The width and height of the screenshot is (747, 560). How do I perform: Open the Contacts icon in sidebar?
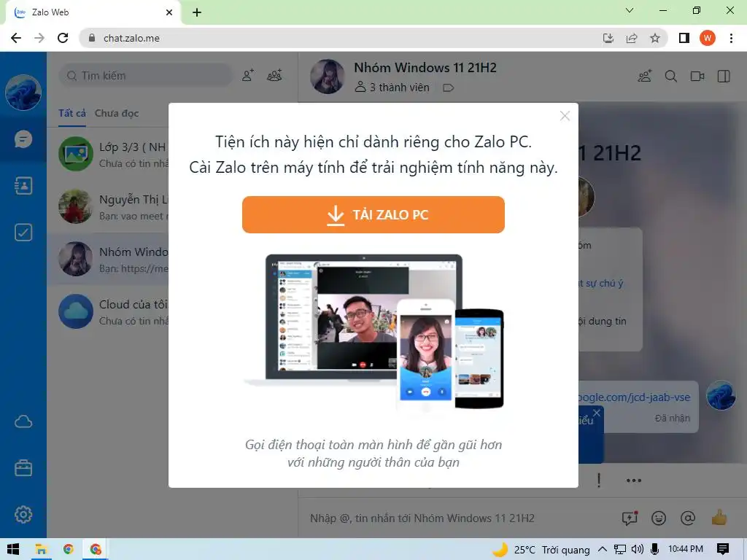(x=23, y=186)
